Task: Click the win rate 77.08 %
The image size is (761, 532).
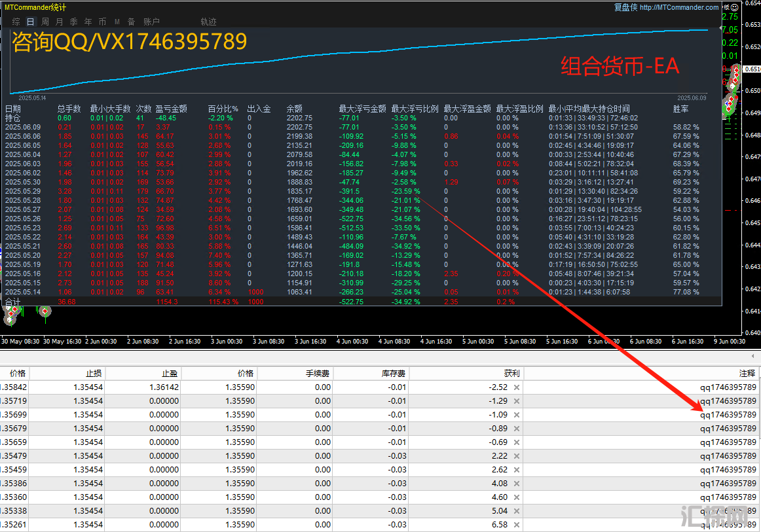Action: pyautogui.click(x=686, y=292)
